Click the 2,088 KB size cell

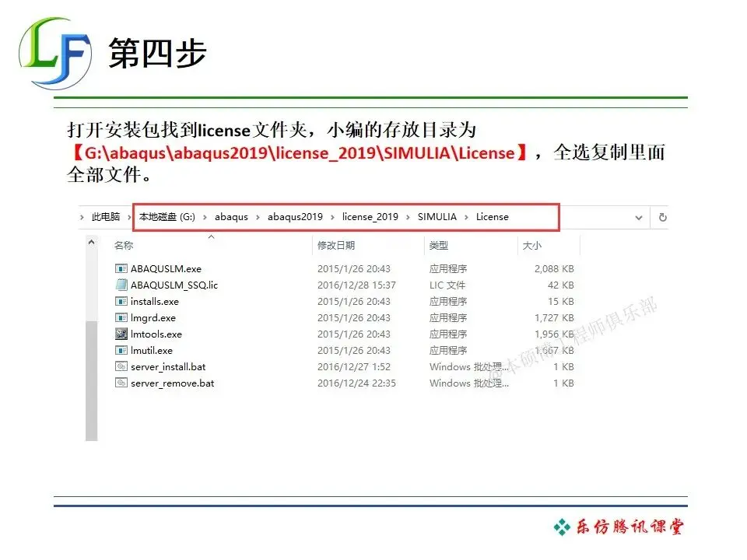point(554,269)
